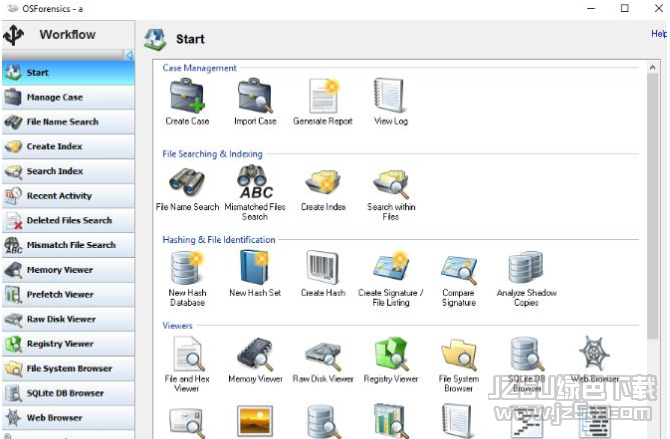Viewport: 670px width, 439px height.
Task: Select Deleted Files Search in sidebar
Action: [x=68, y=220]
